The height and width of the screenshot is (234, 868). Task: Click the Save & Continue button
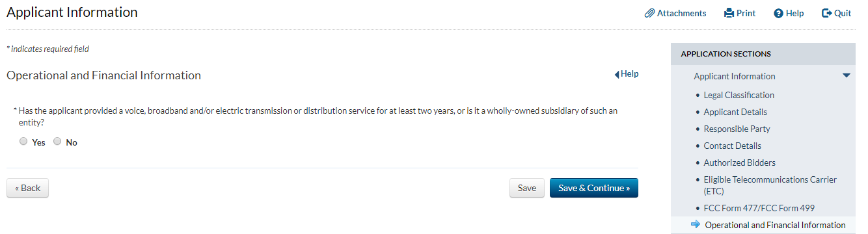[x=594, y=188]
